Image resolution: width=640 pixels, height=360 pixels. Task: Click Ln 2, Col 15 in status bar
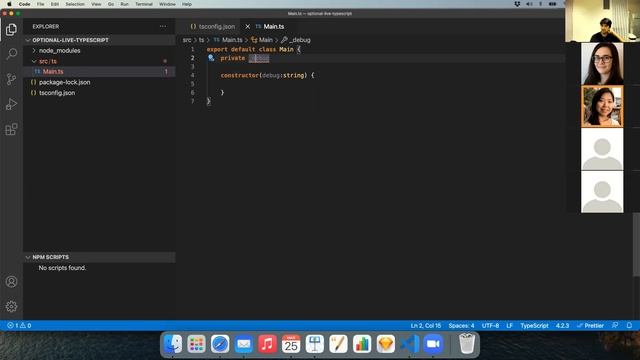tap(426, 326)
